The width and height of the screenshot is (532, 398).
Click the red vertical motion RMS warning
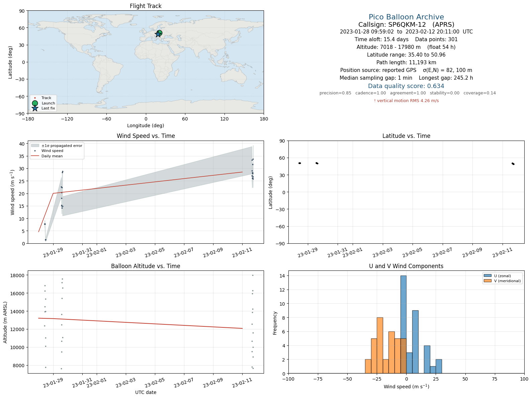pyautogui.click(x=406, y=101)
